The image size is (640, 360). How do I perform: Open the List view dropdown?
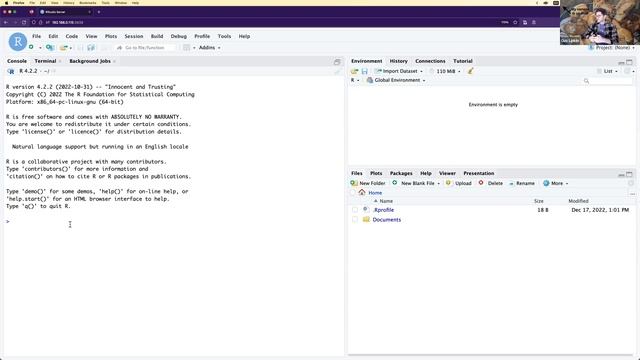click(x=607, y=71)
